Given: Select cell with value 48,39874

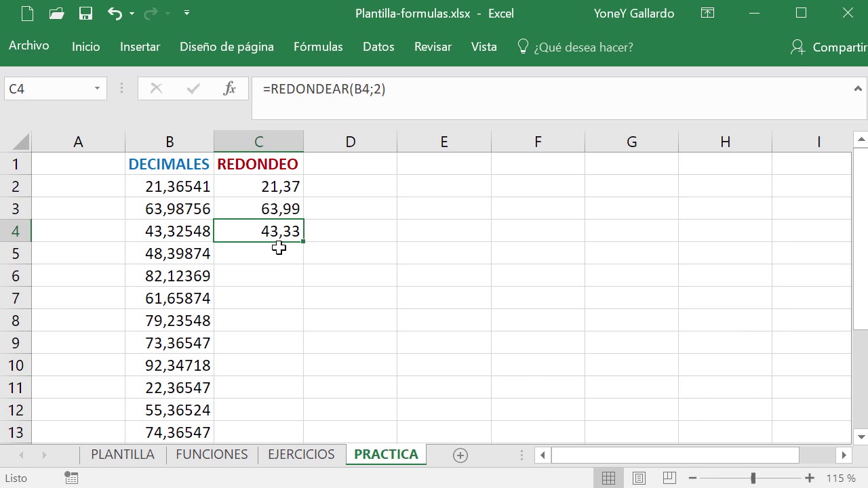Looking at the screenshot, I should (170, 253).
